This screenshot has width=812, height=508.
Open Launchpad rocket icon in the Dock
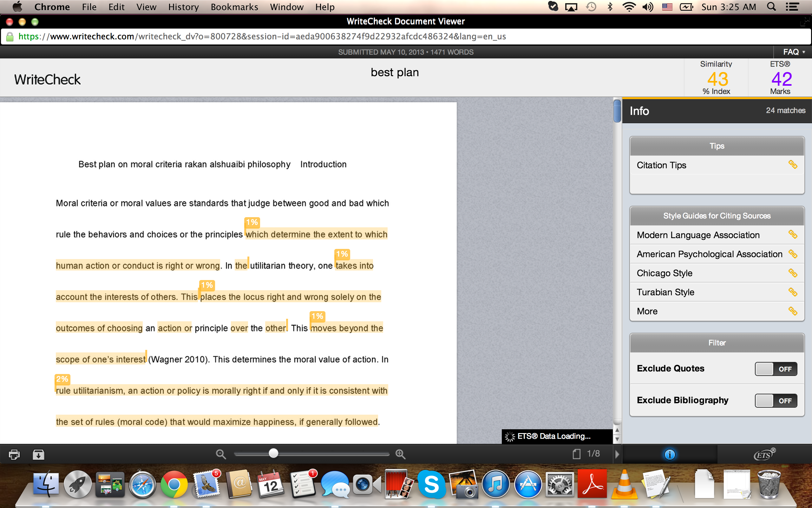(x=77, y=484)
